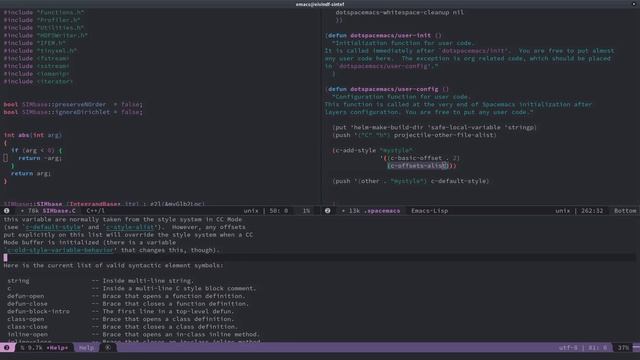
Task: Click window number 3 badge in Help modeline
Action: coord(7,348)
